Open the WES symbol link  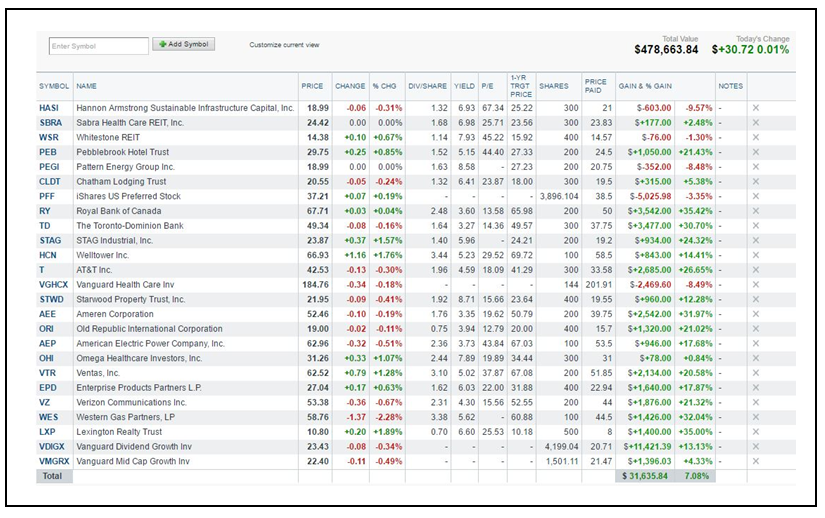tap(48, 417)
